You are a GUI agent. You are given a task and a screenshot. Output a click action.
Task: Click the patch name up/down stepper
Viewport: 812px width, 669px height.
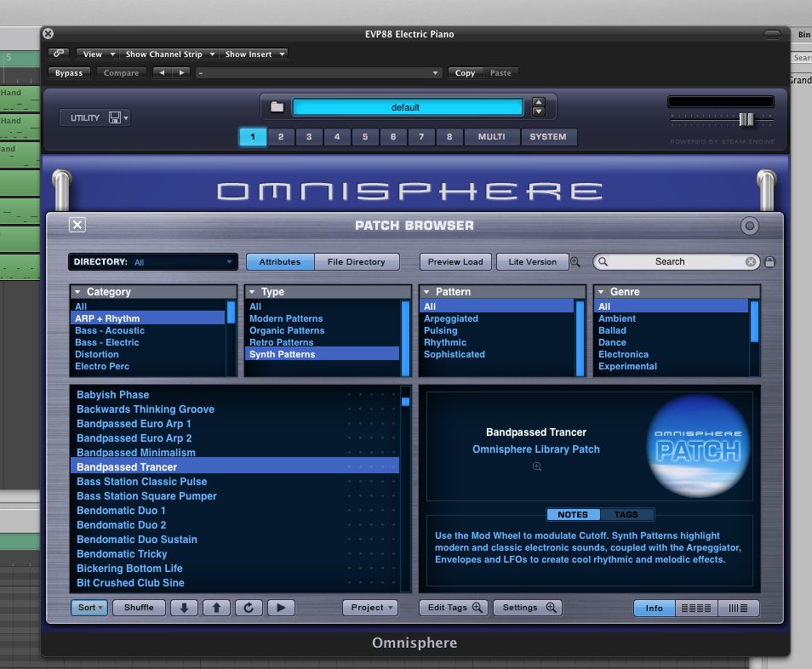pos(539,106)
